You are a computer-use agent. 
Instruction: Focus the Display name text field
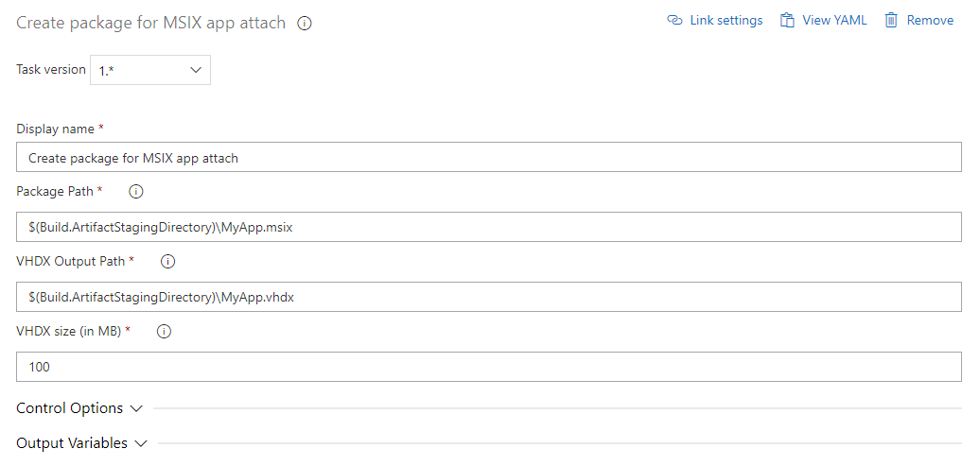[x=489, y=157]
